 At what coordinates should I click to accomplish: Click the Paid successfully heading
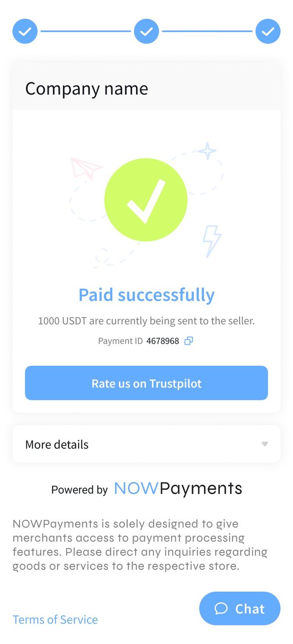(x=146, y=295)
